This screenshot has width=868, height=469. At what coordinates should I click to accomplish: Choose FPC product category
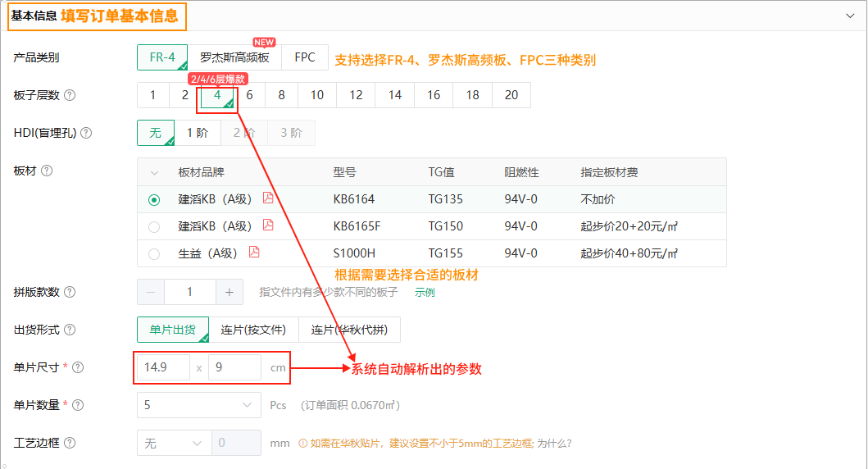click(x=305, y=58)
